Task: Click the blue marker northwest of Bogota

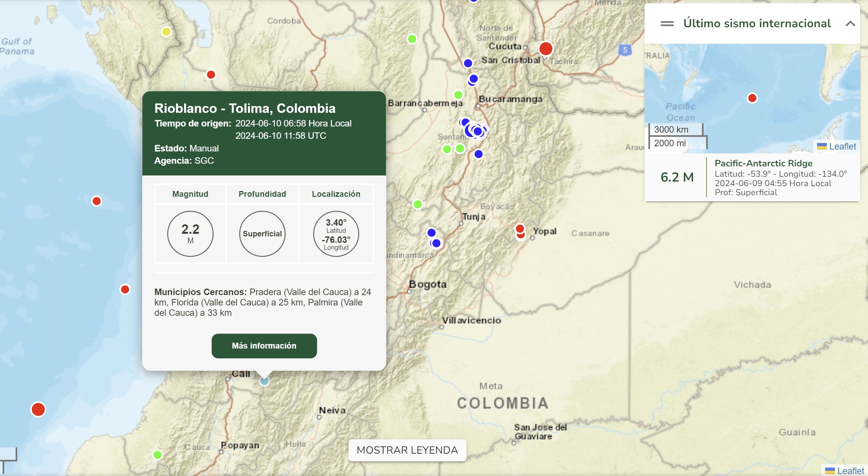Action: [432, 232]
